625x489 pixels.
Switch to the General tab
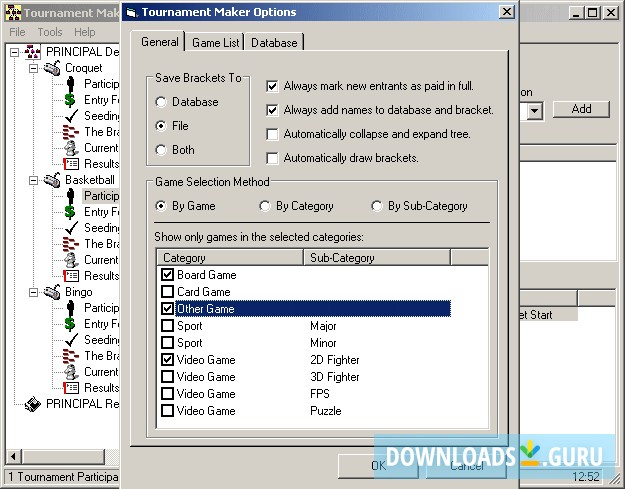coord(159,42)
